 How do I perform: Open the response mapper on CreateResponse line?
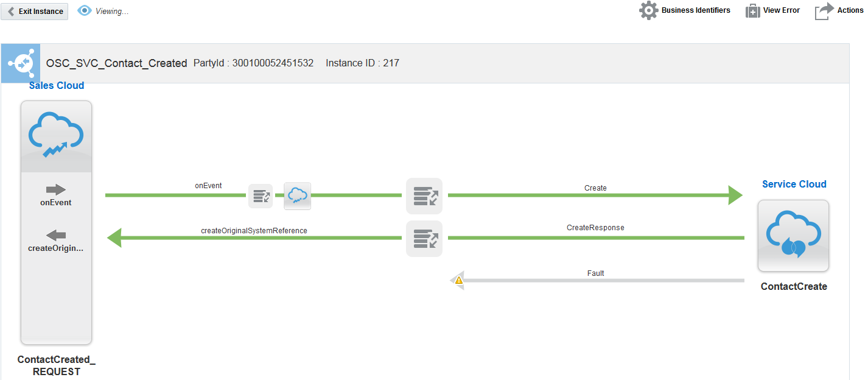point(424,239)
